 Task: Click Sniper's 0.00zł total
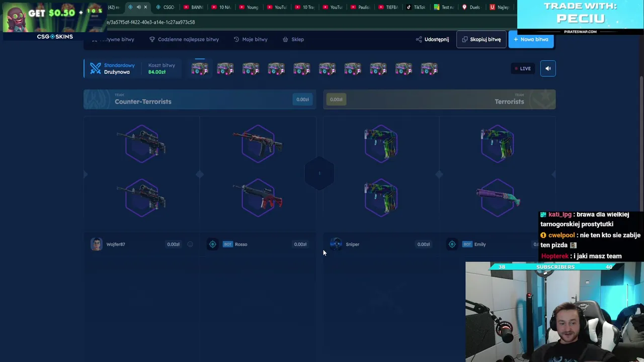point(424,244)
